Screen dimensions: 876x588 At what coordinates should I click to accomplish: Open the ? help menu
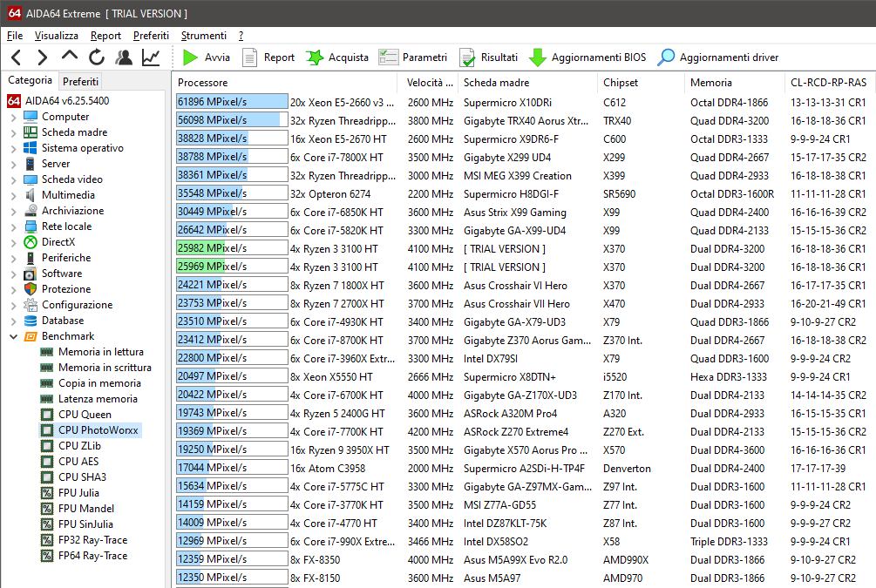click(x=241, y=36)
